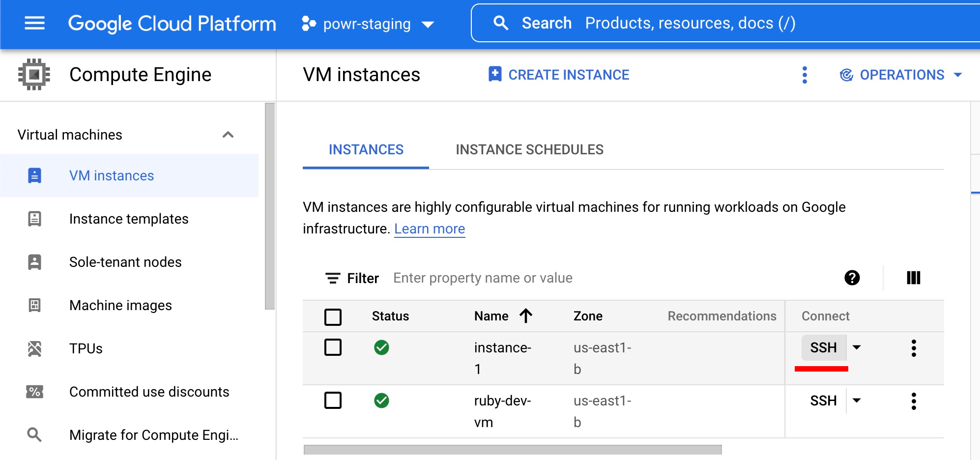Open the filter help question-mark icon
Screen dimensions: 980x460
point(852,278)
